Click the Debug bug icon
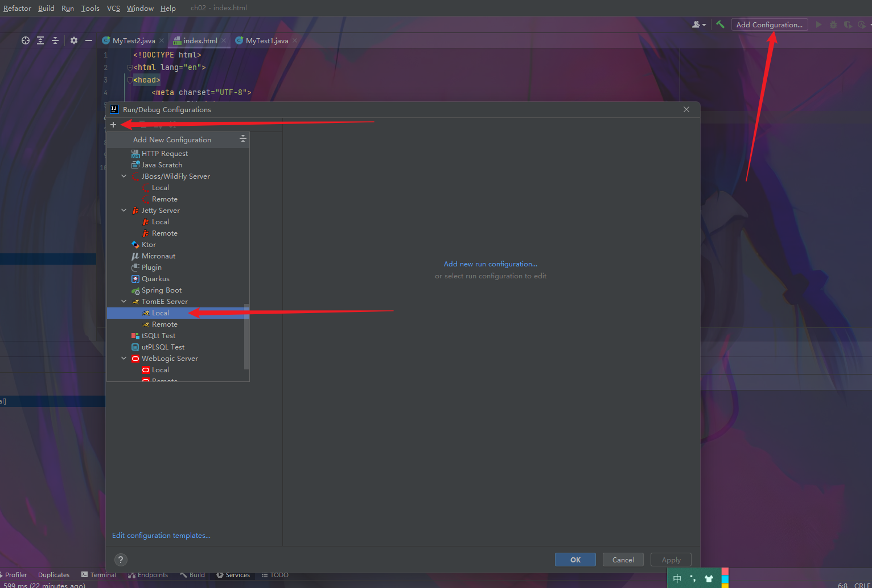 [833, 24]
